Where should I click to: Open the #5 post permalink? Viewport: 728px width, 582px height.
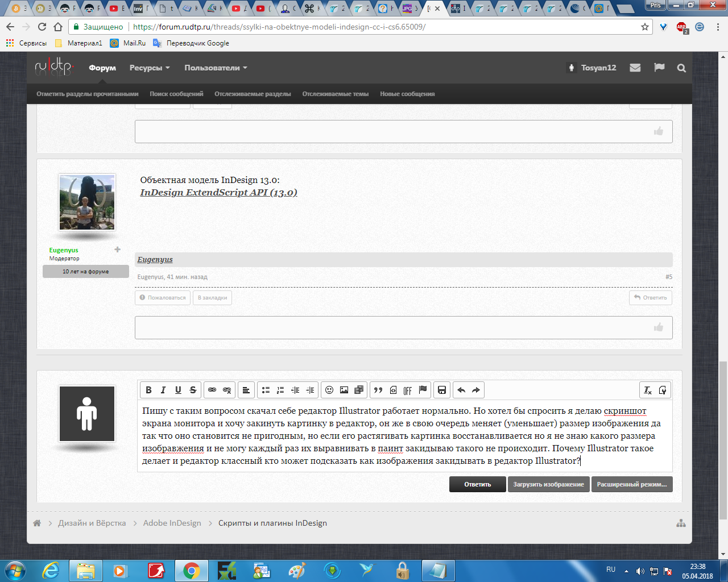pos(669,277)
